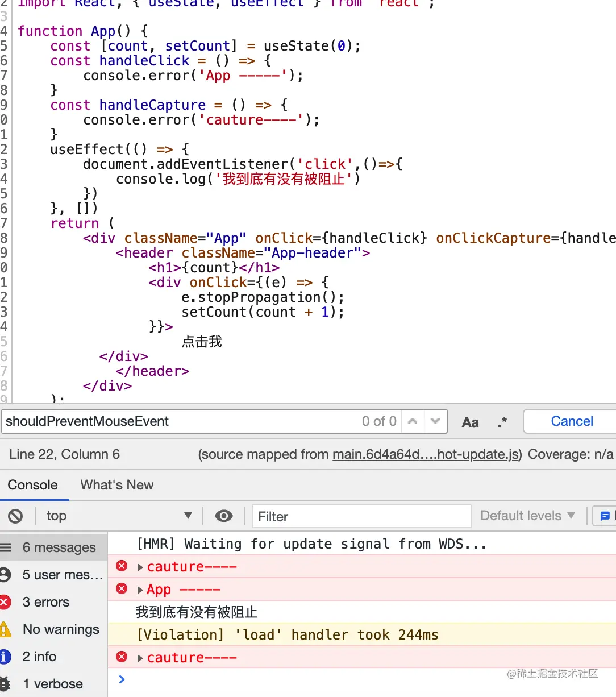
Task: Toggle match case Aa option
Action: pyautogui.click(x=470, y=422)
